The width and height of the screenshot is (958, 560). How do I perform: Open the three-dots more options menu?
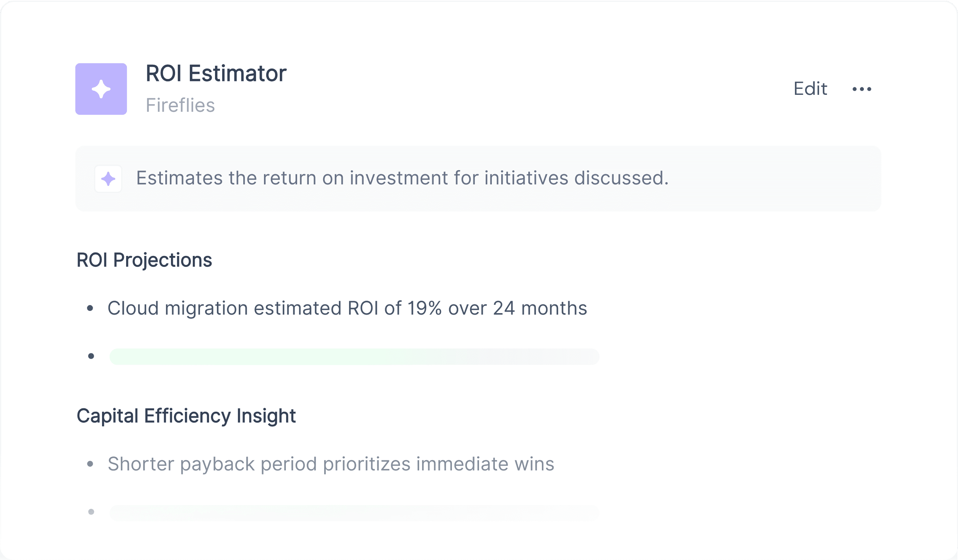862,89
